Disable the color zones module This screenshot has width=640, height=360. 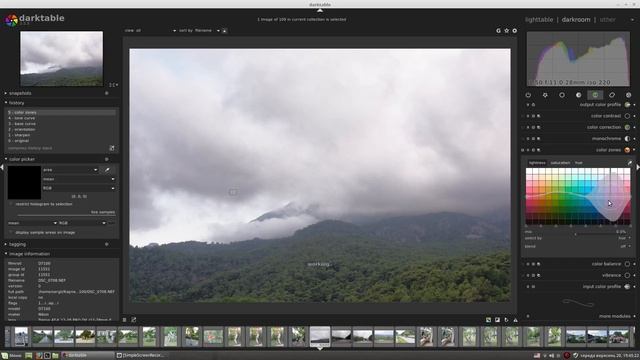627,150
